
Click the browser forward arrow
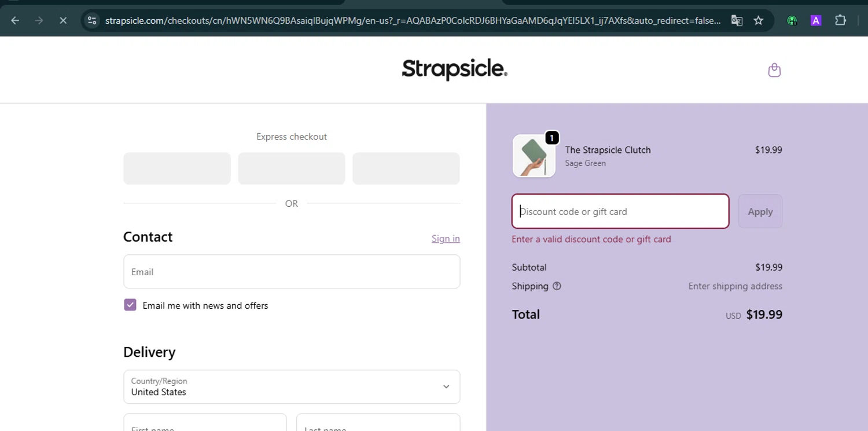click(x=39, y=20)
